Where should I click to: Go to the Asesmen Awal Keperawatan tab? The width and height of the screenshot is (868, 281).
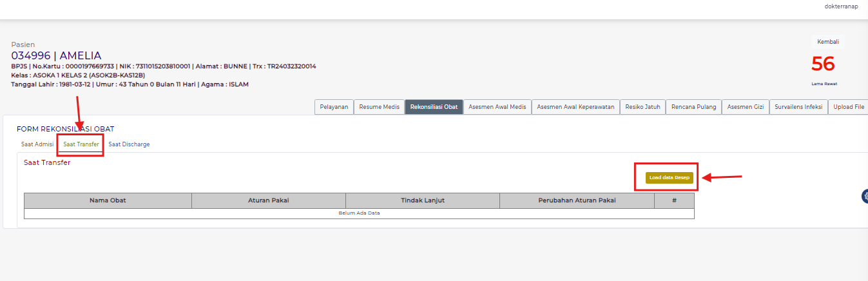pos(576,107)
